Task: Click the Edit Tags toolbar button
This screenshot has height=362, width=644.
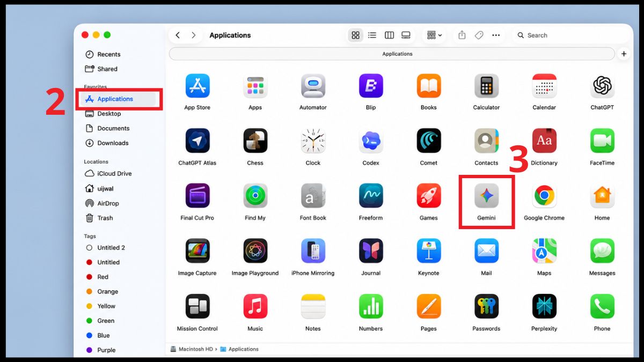Action: tap(479, 35)
